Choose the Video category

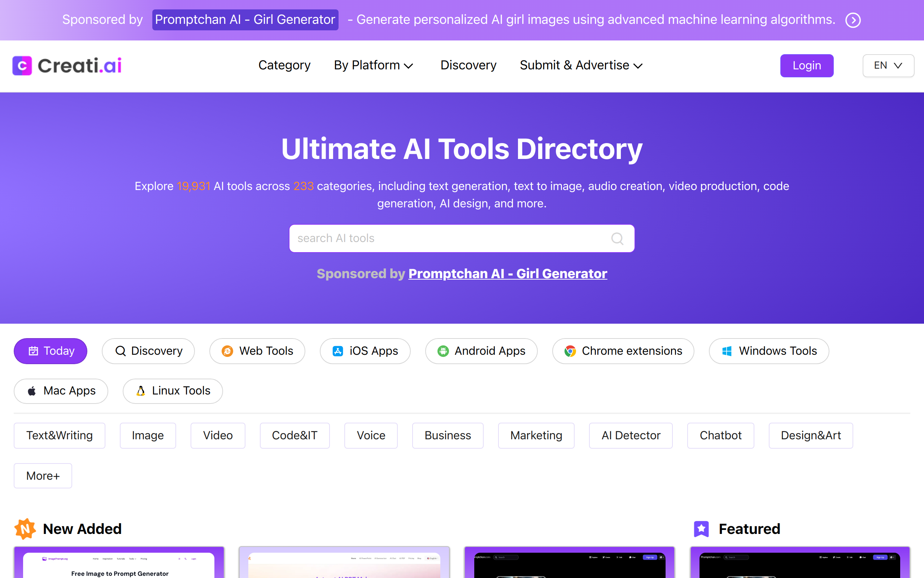(218, 435)
